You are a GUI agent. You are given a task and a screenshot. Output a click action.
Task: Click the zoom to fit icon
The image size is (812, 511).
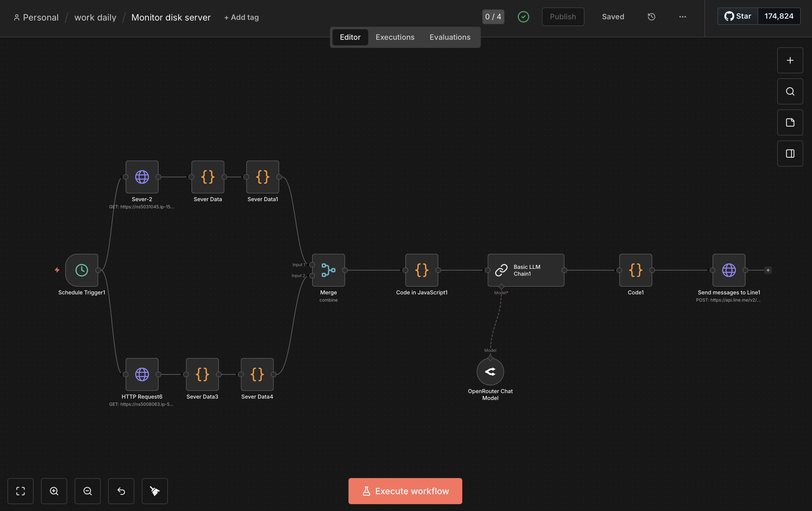[x=21, y=491]
